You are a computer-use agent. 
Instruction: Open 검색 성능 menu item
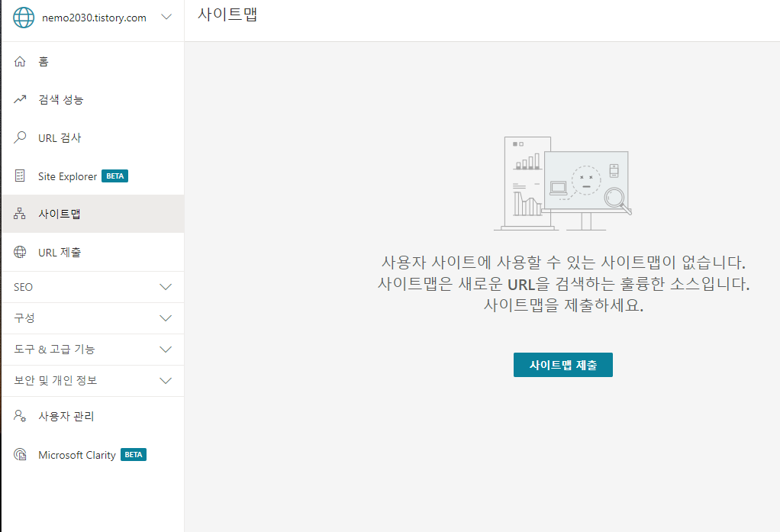[93, 99]
